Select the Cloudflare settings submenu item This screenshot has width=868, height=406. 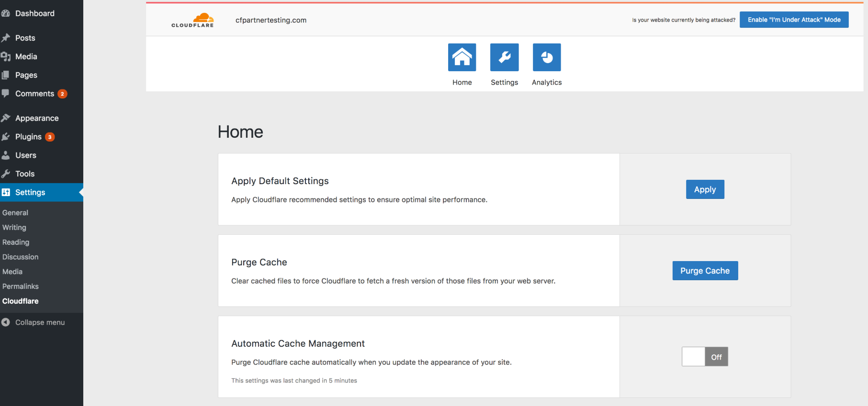21,301
